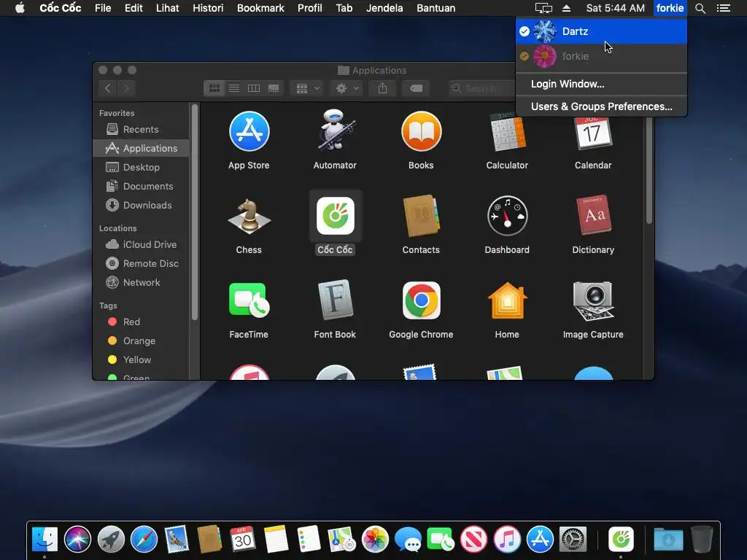Open Spotlight search in menu bar
747x560 pixels.
tap(700, 8)
